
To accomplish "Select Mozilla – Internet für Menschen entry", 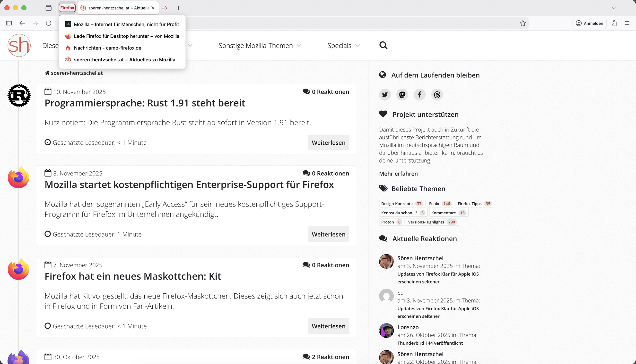I will 126,24.
